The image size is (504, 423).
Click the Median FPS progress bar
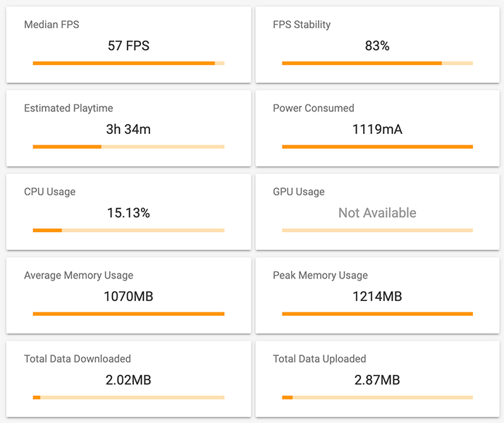pos(128,63)
